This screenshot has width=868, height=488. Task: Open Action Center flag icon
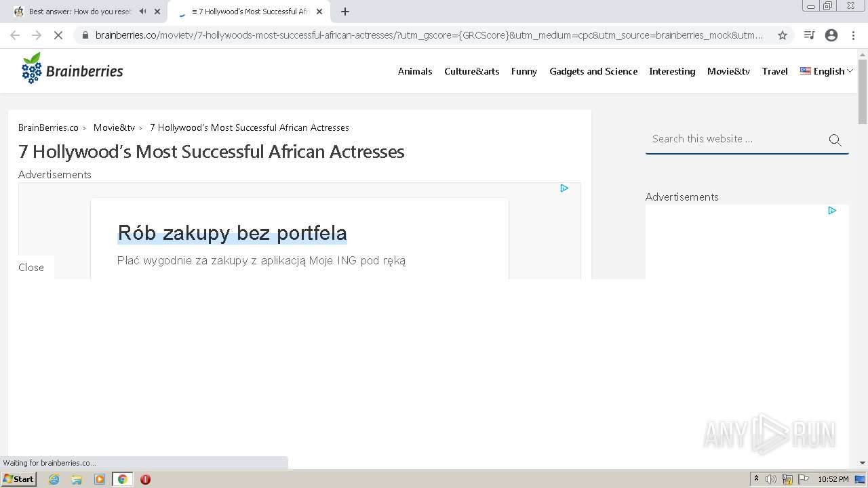coord(804,479)
